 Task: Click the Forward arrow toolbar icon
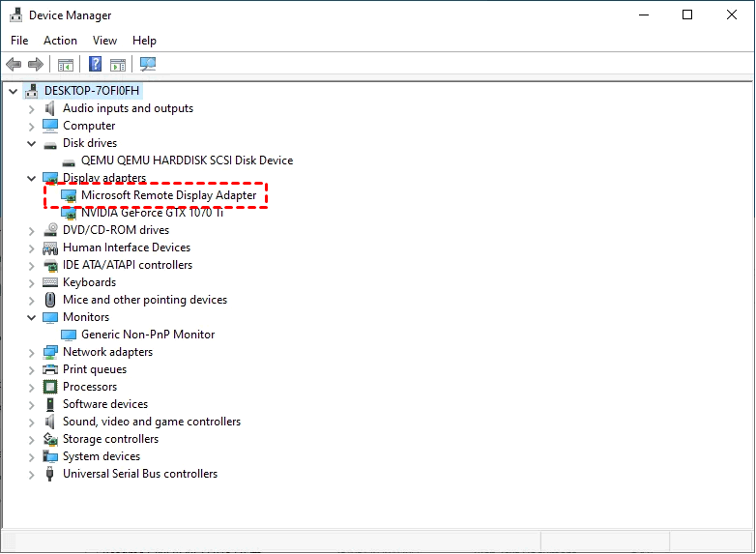pos(36,64)
